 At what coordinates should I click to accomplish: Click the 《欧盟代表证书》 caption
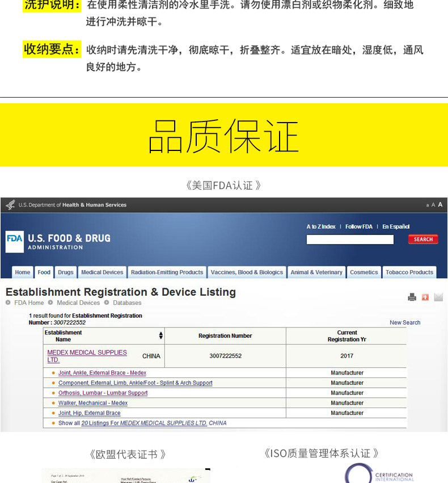[127, 455]
